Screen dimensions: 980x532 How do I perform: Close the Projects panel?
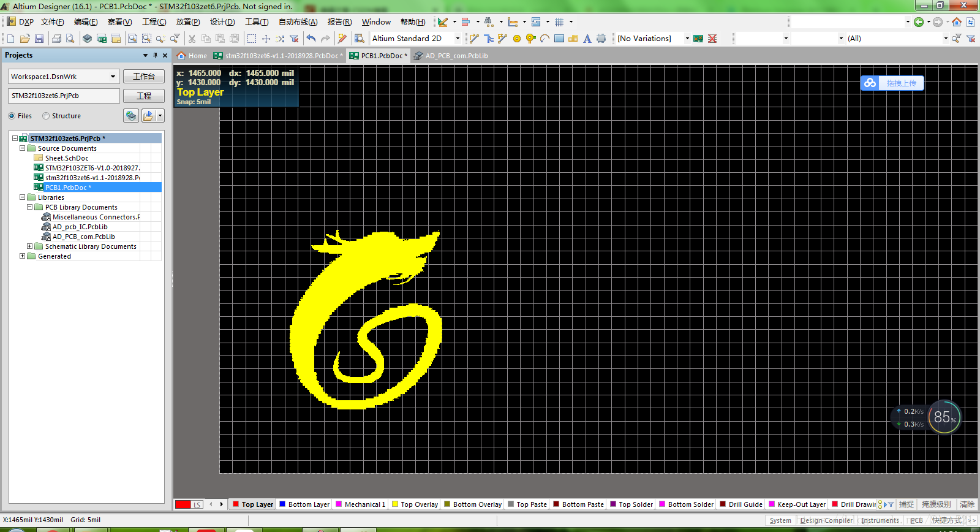pos(165,55)
